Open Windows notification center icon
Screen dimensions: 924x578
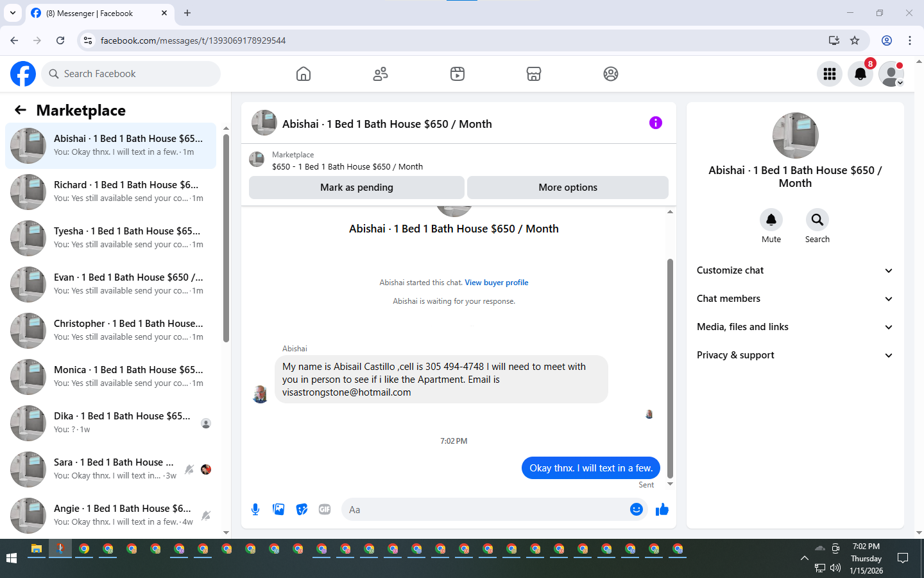click(x=903, y=558)
